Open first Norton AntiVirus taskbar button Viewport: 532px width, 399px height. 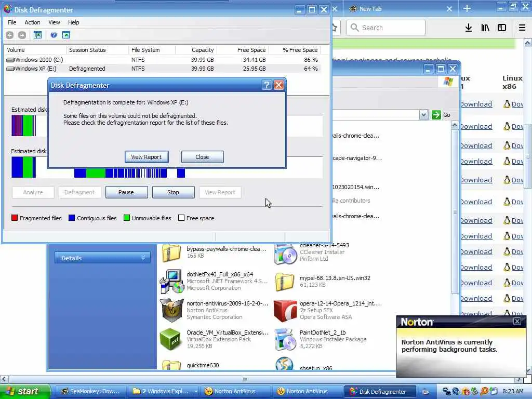point(235,391)
